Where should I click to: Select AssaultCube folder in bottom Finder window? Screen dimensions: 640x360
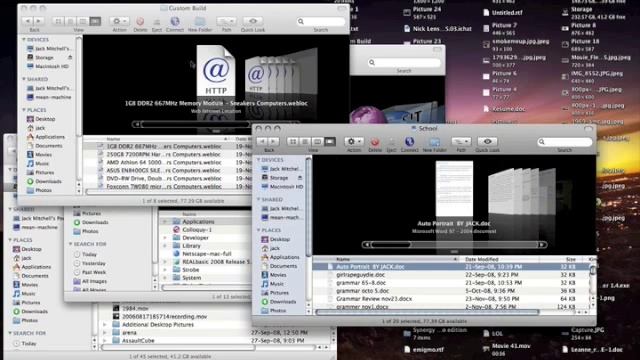pyautogui.click(x=139, y=340)
